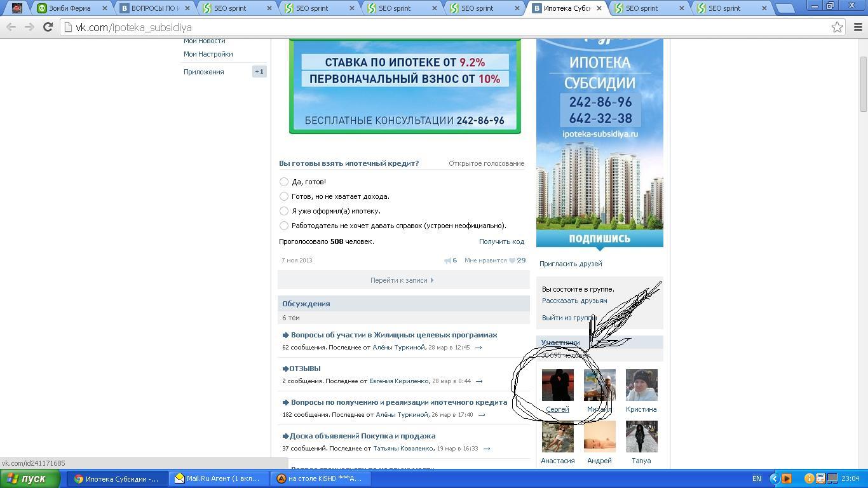Select Я уже оформил(а) ипотеку option

(284, 211)
